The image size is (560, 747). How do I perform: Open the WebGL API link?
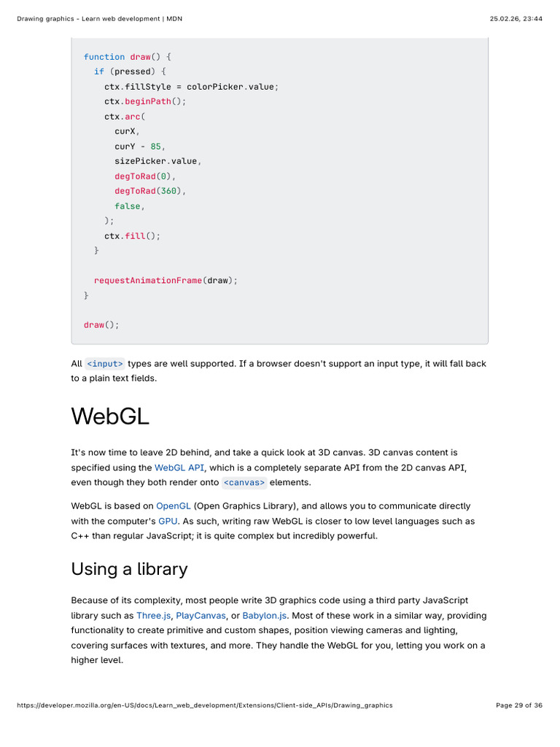[x=179, y=468]
